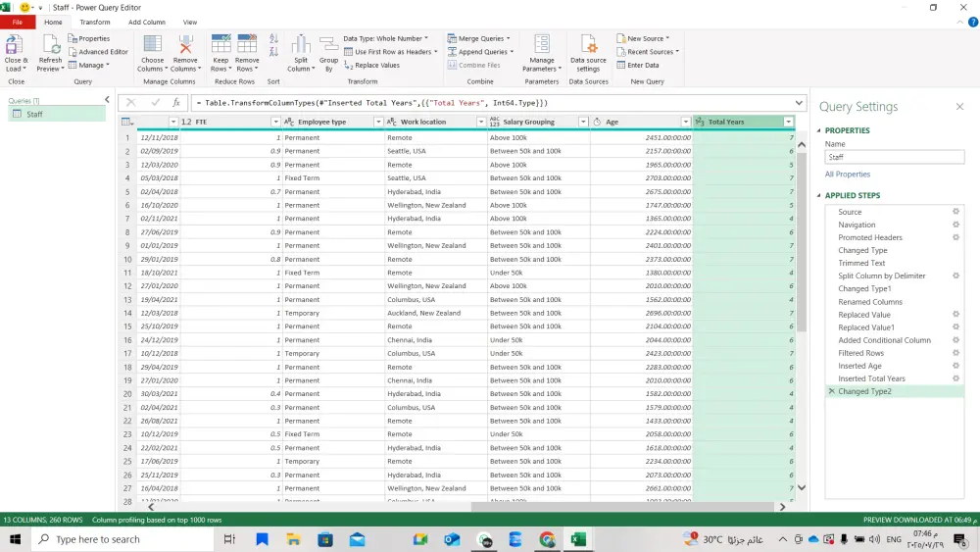Click the formula bar confirm checkmark
Image resolution: width=980 pixels, height=552 pixels.
[155, 103]
